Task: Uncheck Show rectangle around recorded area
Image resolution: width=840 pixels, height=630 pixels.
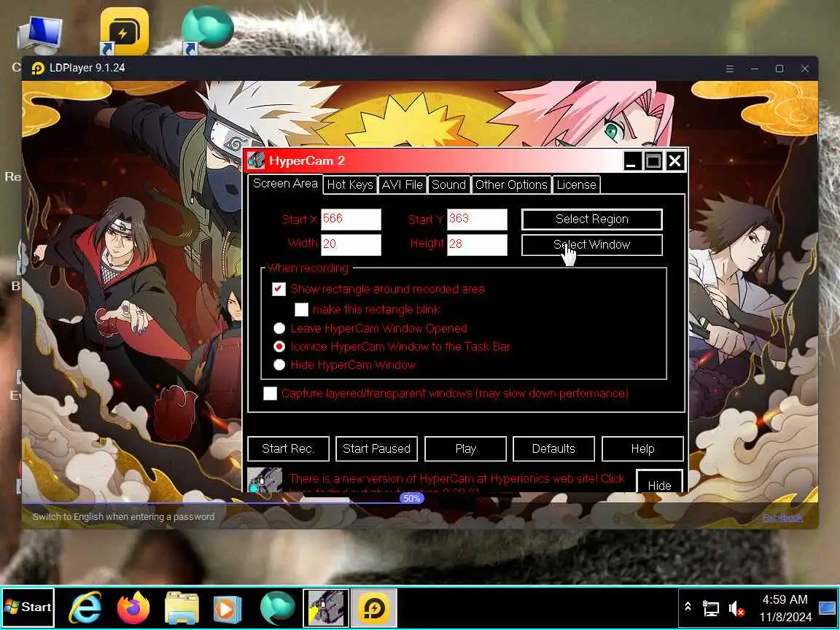Action: [279, 289]
